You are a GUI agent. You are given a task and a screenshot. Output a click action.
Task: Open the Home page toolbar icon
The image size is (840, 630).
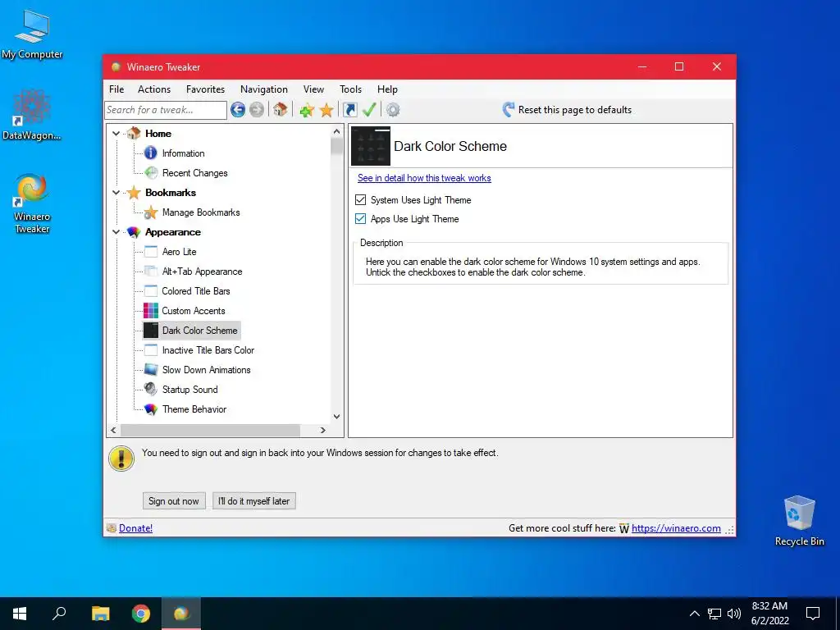click(x=281, y=110)
